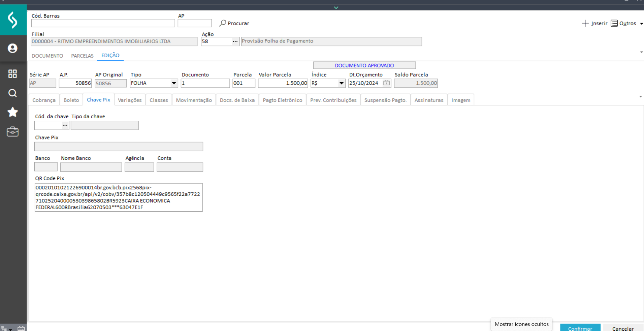
Task: Click the Filial field
Action: click(x=114, y=41)
